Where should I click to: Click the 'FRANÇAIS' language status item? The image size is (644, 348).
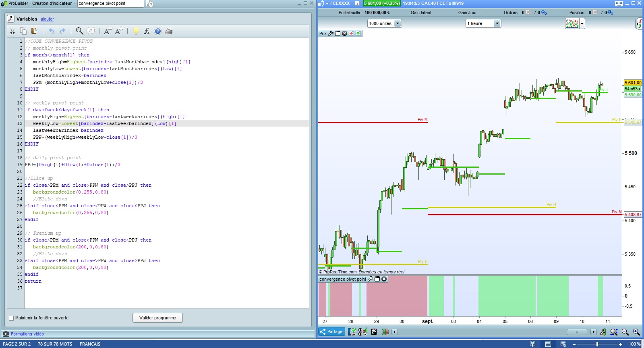click(90, 344)
